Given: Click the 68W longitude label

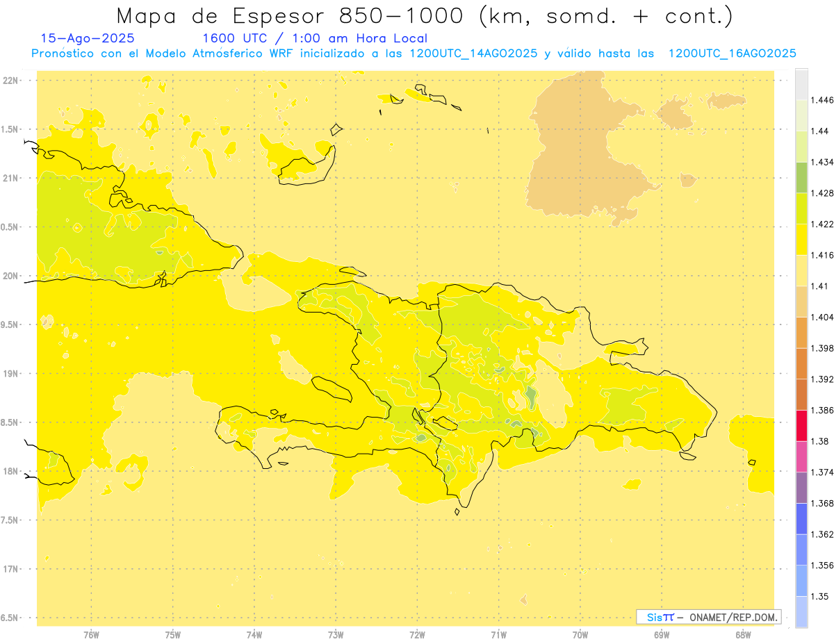Looking at the screenshot, I should 743,634.
